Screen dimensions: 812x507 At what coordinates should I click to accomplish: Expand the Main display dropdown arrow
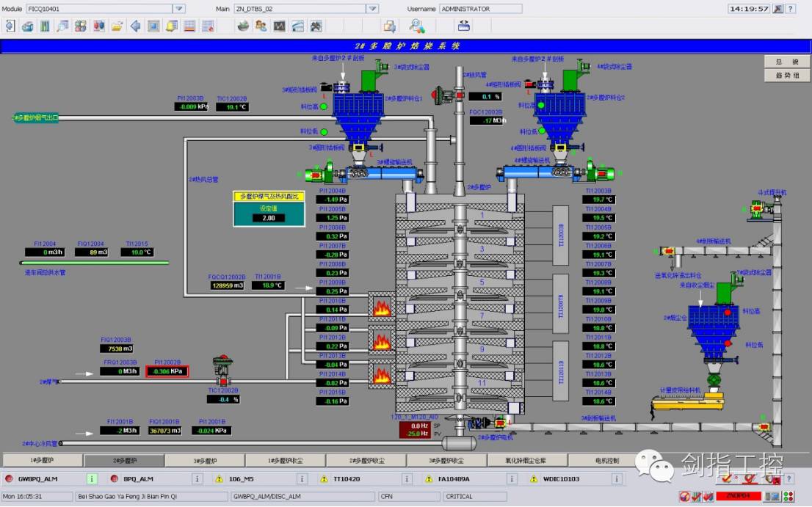(372, 9)
